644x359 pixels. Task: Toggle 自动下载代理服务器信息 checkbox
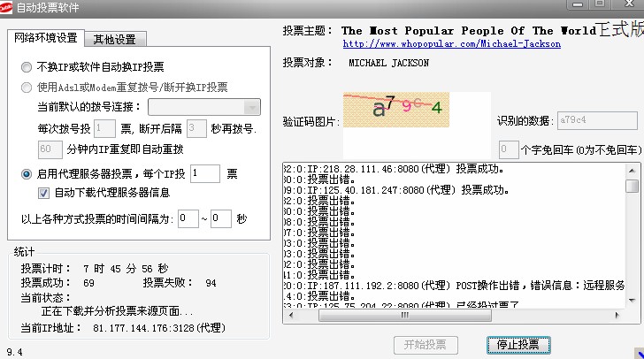[x=43, y=193]
